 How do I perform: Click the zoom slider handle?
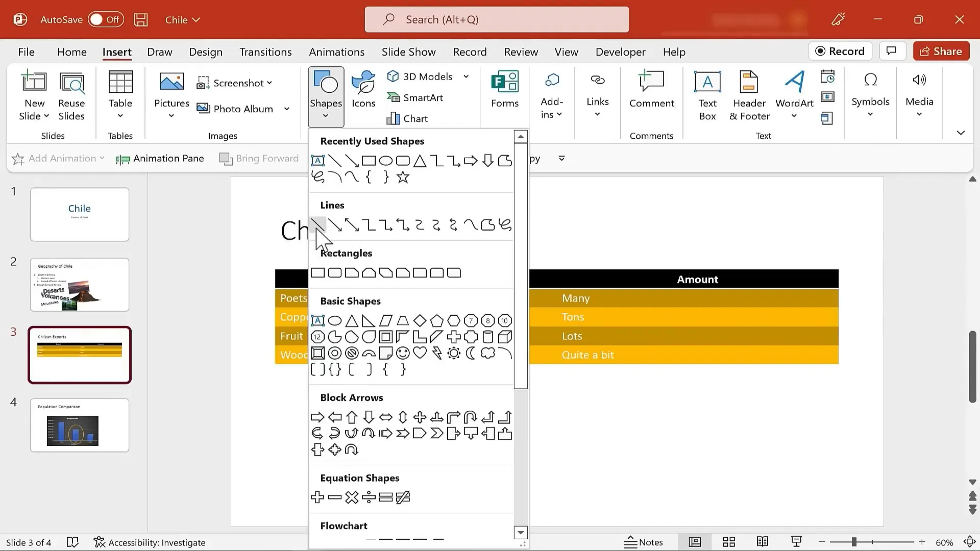854,542
